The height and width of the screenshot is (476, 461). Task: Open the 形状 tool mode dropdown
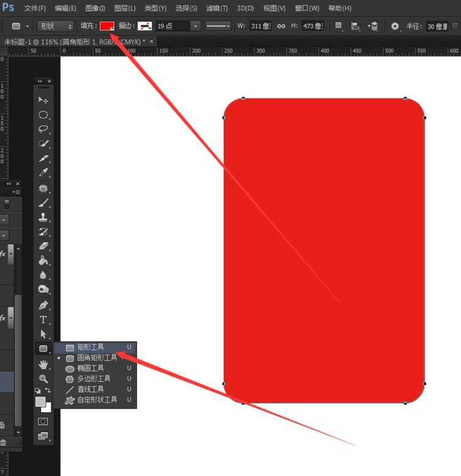pos(55,26)
